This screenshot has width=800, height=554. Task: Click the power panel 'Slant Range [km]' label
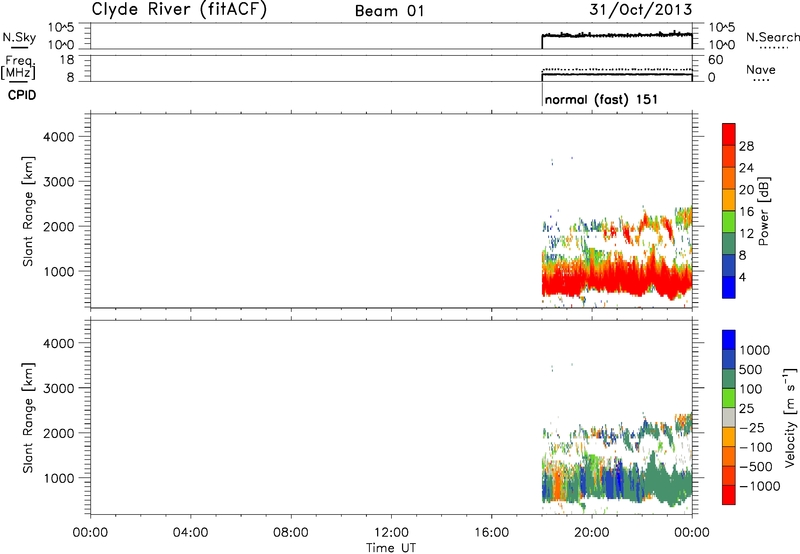(x=28, y=211)
